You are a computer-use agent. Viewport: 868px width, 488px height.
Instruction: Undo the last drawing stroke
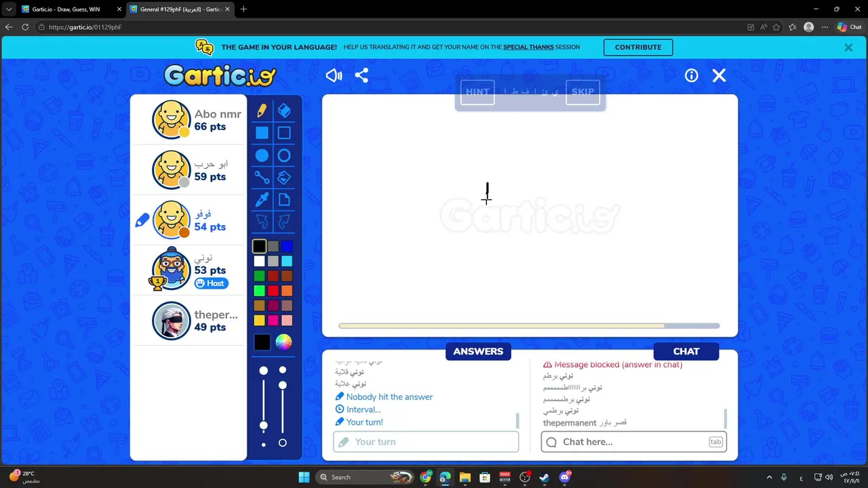coord(262,222)
